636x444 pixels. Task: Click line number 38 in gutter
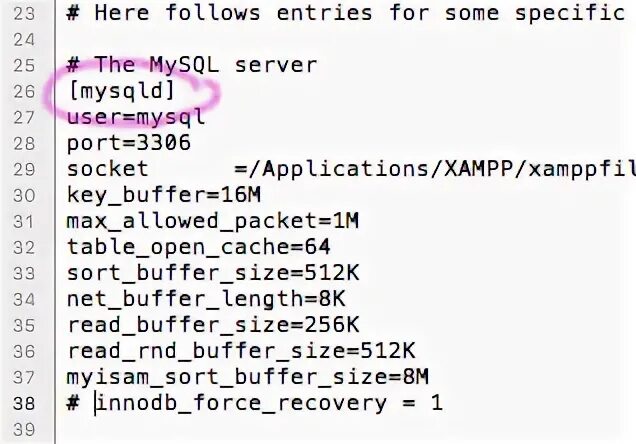click(x=24, y=403)
